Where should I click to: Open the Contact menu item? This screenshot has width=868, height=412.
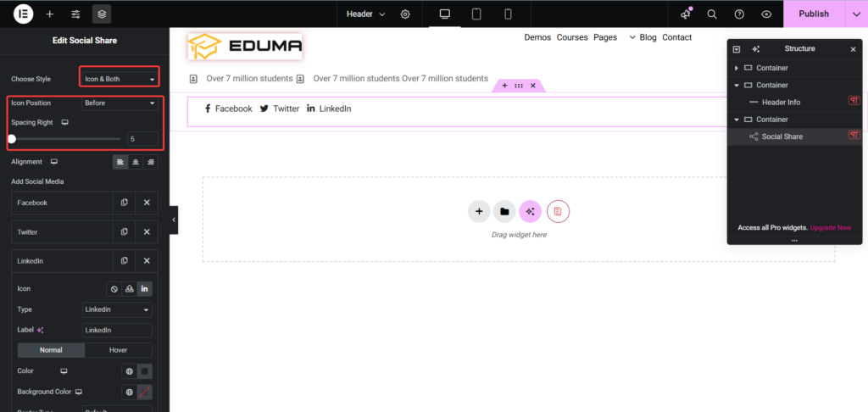click(x=677, y=37)
